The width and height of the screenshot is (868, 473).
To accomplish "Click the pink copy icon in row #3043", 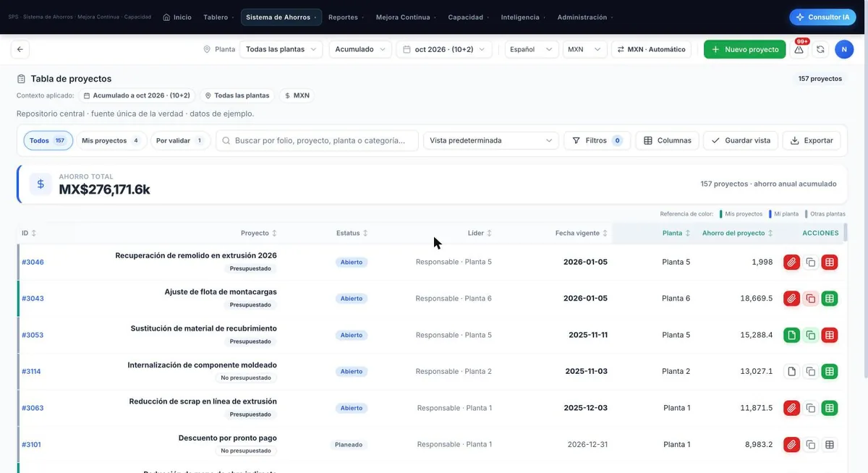I will (x=811, y=298).
